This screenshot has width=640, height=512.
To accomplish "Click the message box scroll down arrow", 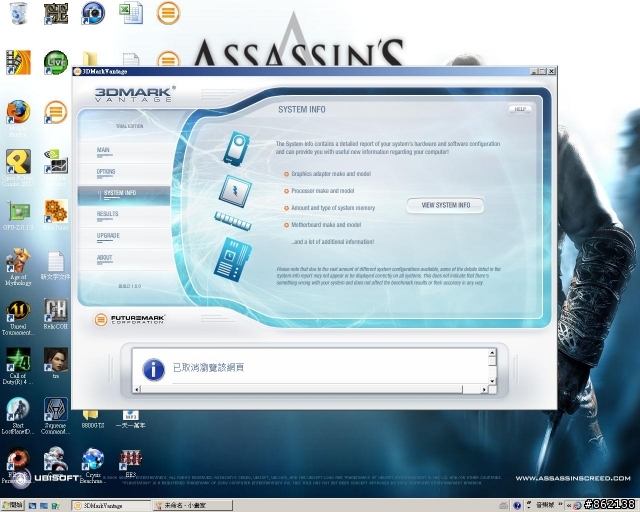I will pyautogui.click(x=492, y=381).
